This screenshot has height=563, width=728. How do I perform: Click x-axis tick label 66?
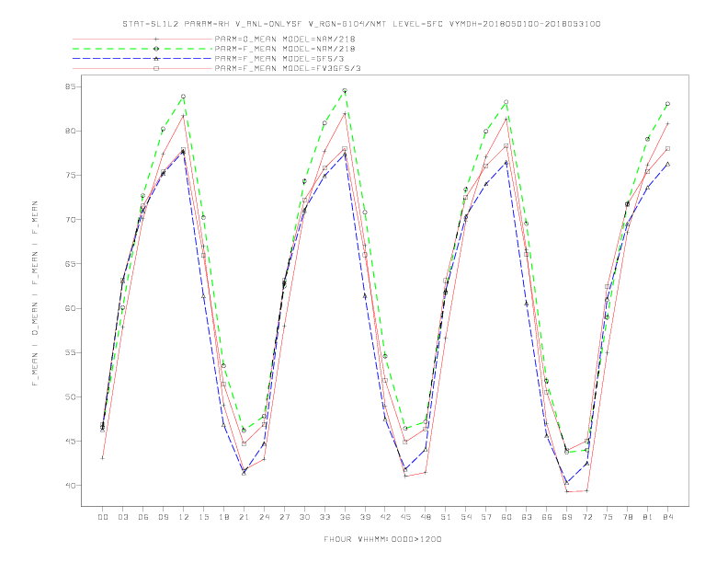(547, 517)
